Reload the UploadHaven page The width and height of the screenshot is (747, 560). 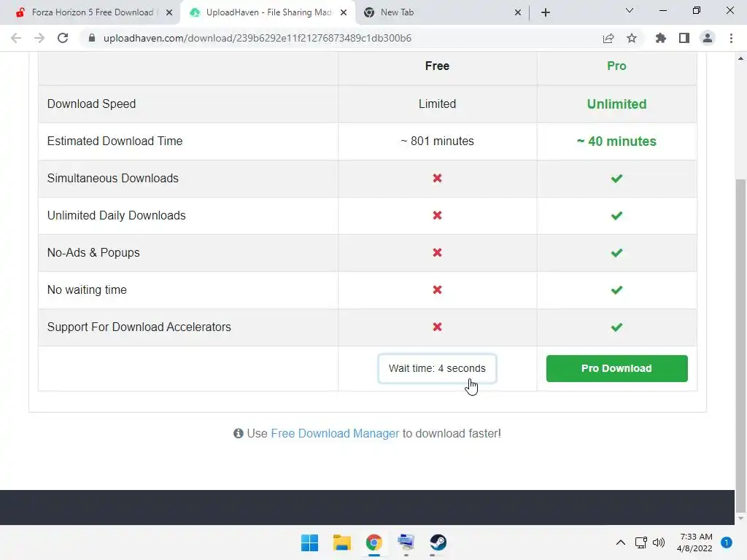pyautogui.click(x=63, y=38)
